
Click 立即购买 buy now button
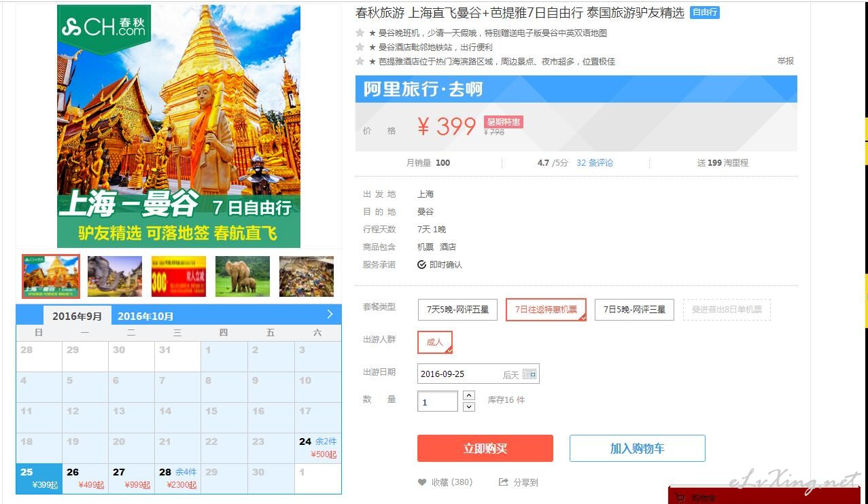(485, 449)
